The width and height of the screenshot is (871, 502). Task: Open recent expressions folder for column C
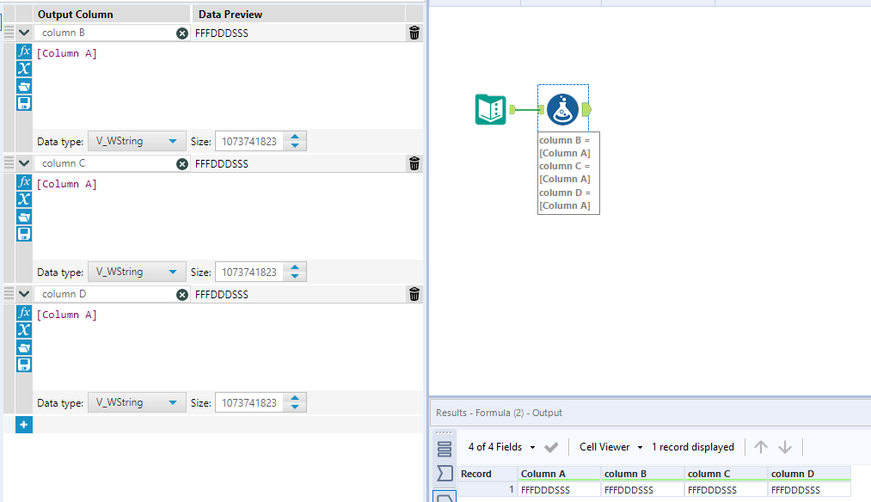click(24, 217)
